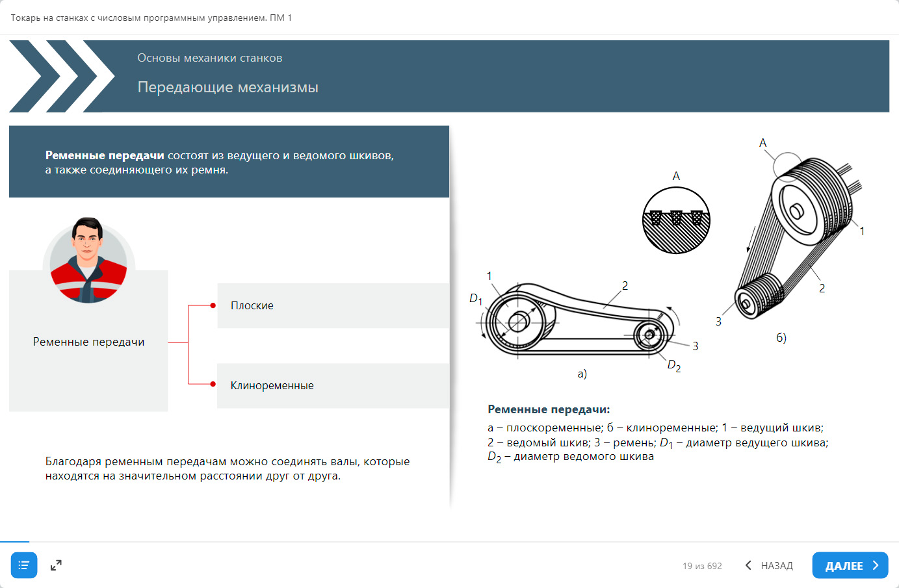Select the Плоские belt type box
The height and width of the screenshot is (588, 899).
333,305
